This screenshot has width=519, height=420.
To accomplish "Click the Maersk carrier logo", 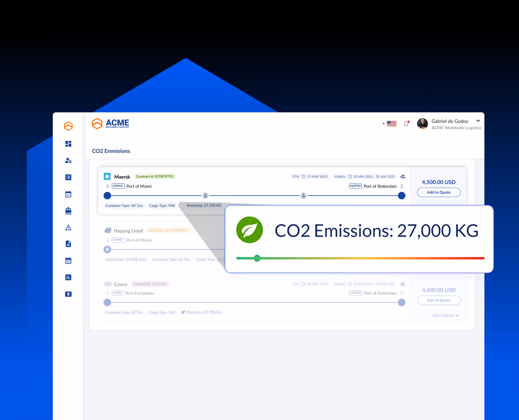I will [107, 176].
